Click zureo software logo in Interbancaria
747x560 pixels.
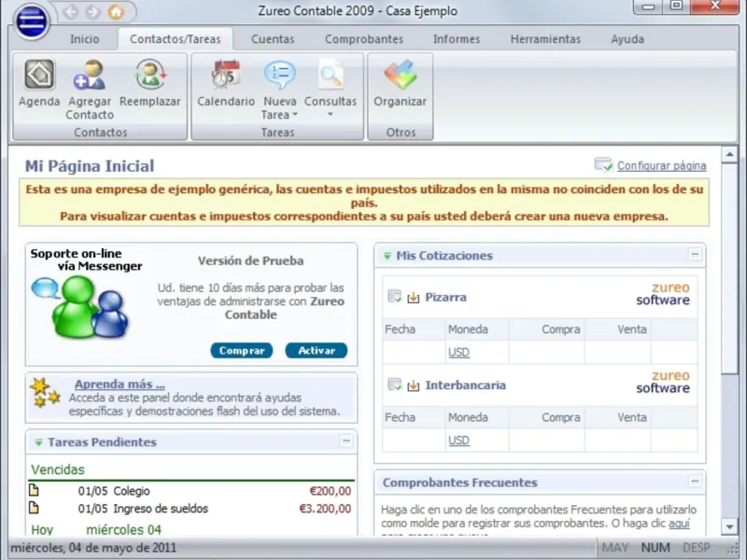pyautogui.click(x=663, y=382)
